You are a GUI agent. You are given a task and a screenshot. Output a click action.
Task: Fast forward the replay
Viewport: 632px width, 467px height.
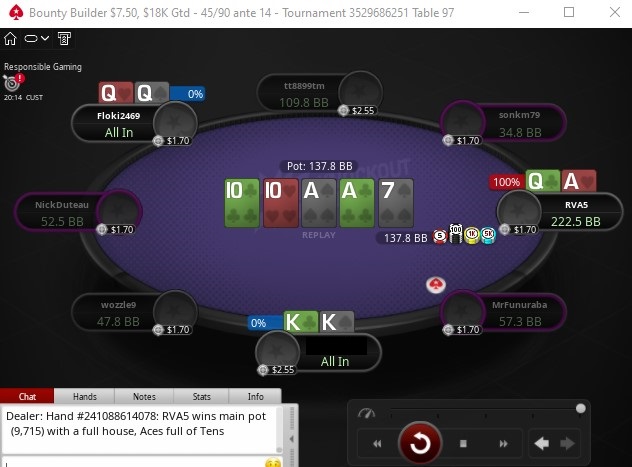[x=503, y=444]
